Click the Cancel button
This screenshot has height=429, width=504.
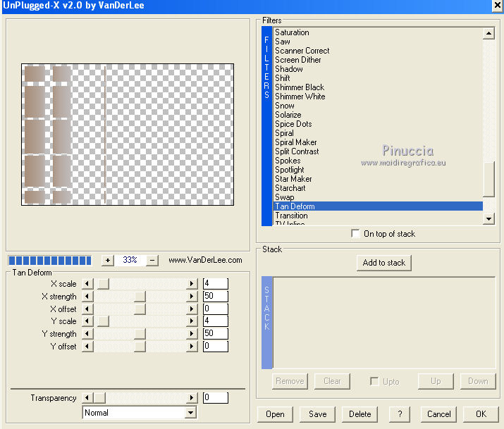(x=438, y=414)
